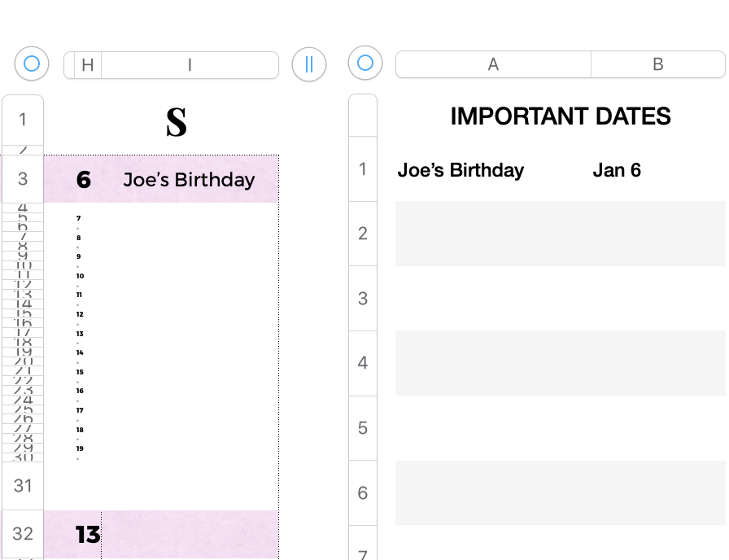This screenshot has width=729, height=560.
Task: Click the Important Dates table's circular handle
Action: 365,63
